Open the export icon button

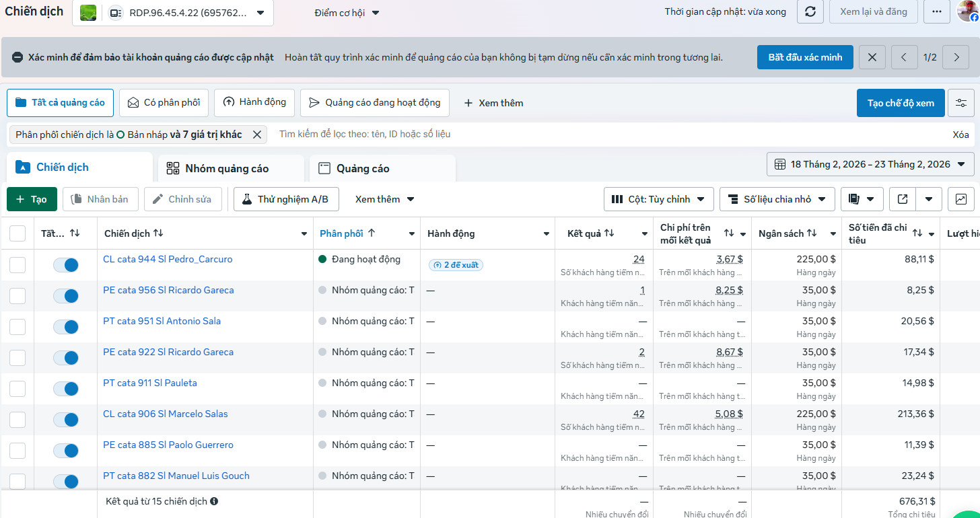click(903, 199)
